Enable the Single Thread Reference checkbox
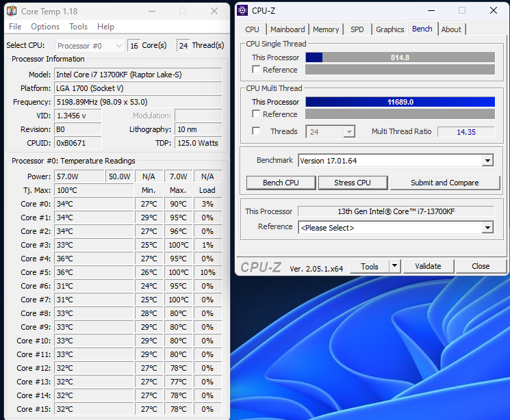Screen dimensions: 510x420 256,70
